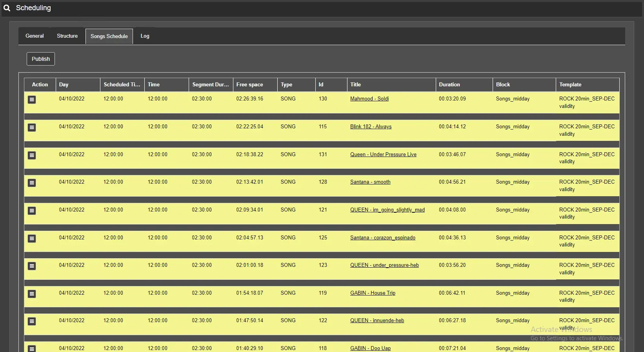
Task: Open action menu for Blink 182 - Always row
Action: click(x=32, y=128)
